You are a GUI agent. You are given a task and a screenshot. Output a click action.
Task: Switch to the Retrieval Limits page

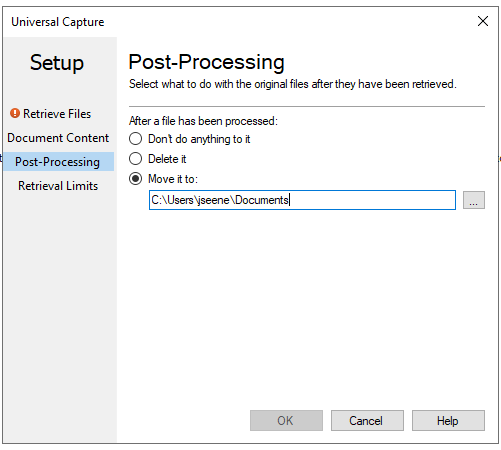[58, 186]
